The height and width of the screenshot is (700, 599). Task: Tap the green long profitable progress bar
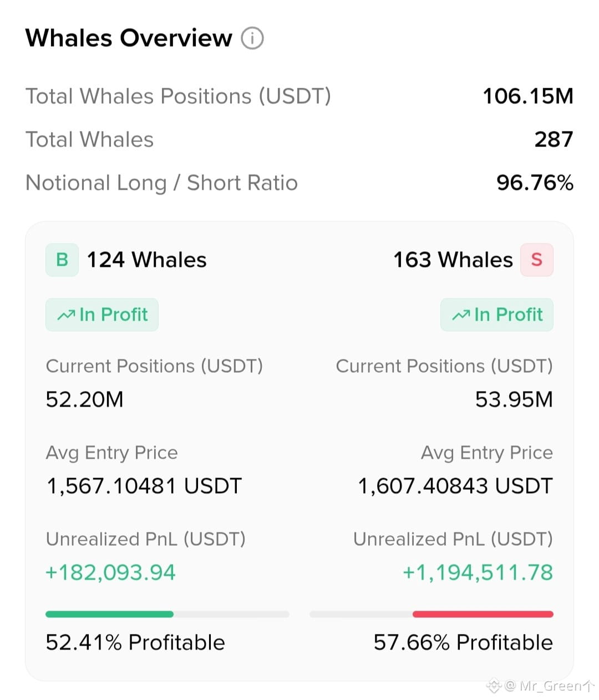[167, 614]
